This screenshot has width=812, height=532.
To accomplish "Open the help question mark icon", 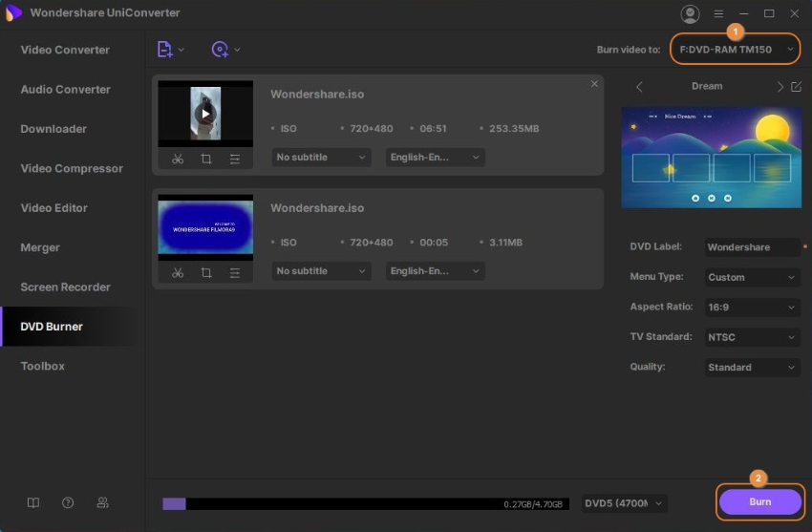I will tap(68, 502).
